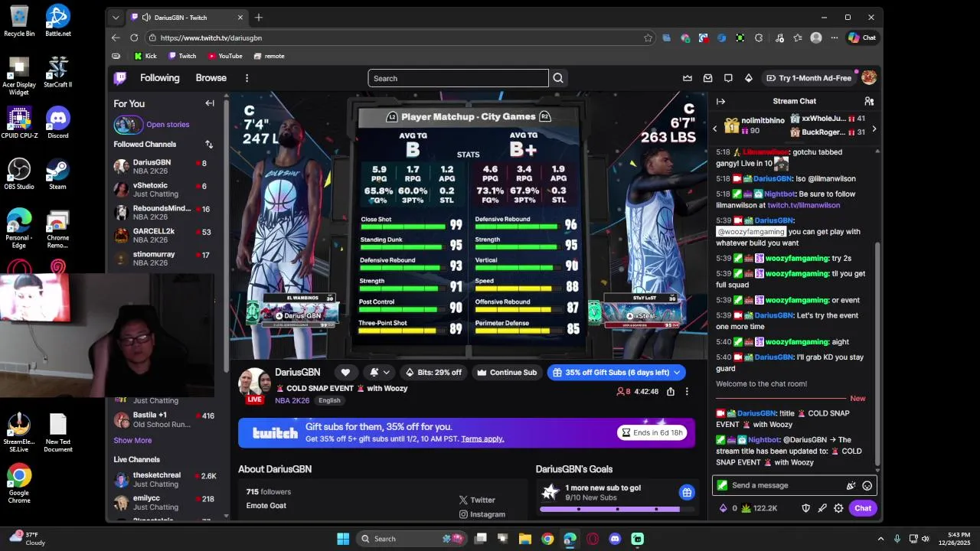980x551 pixels.
Task: Open the chat community users list
Action: click(x=869, y=101)
